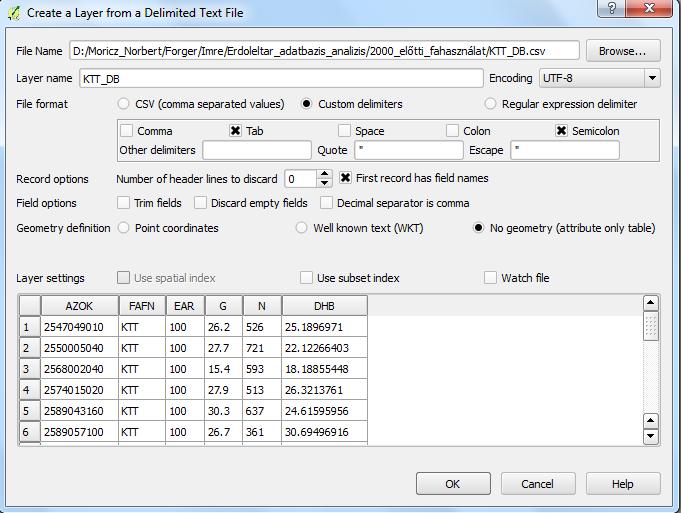This screenshot has width=681, height=513.
Task: Cancel the delimited text dialog
Action: point(538,483)
